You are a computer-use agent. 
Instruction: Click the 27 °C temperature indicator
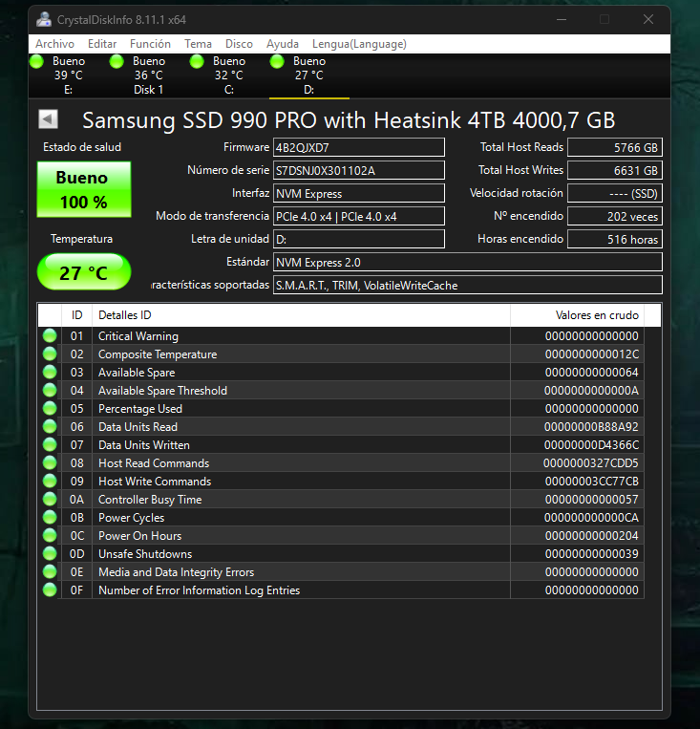(x=84, y=272)
